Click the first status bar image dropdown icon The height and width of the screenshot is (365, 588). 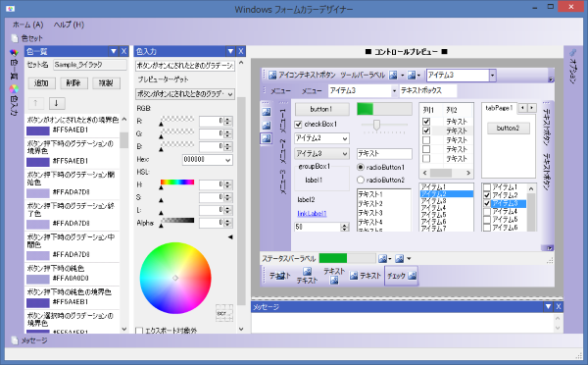pyautogui.click(x=385, y=259)
